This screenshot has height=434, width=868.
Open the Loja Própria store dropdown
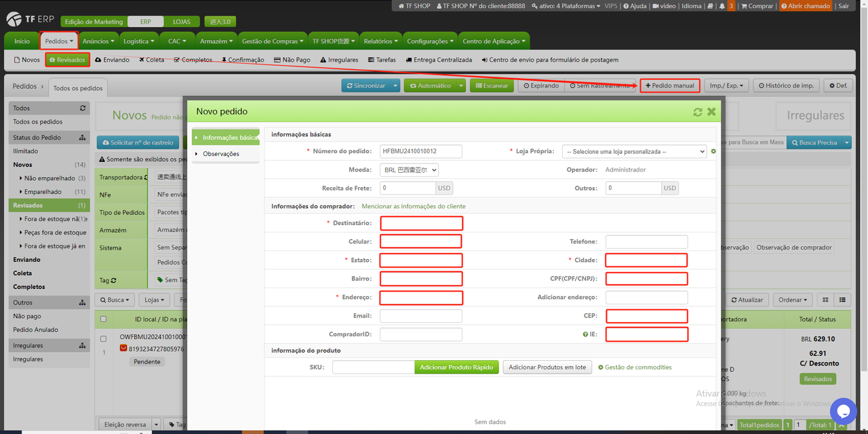pyautogui.click(x=635, y=152)
